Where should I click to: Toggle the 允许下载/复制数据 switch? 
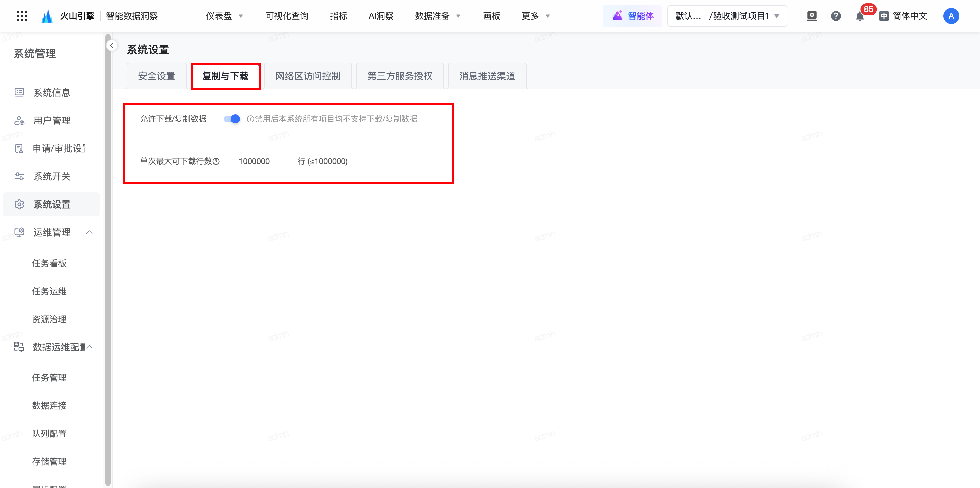tap(232, 119)
